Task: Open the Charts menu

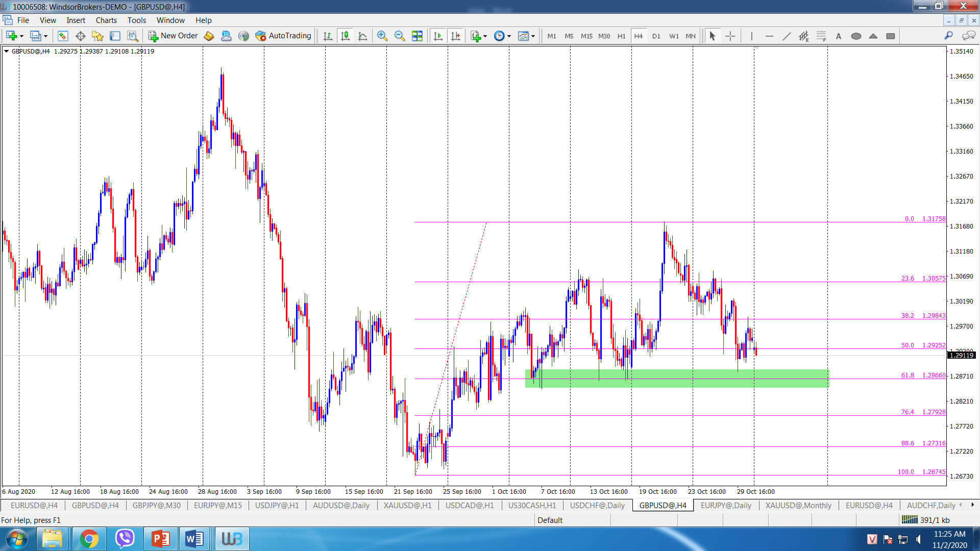Action: [x=106, y=20]
